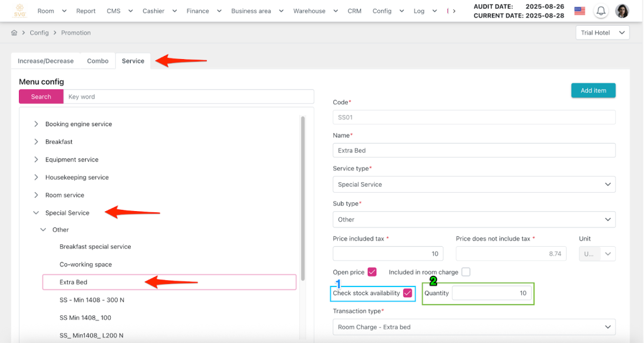Screen dimensions: 644x343
Task: Expand the Booking engine service chevron
Action: (x=36, y=124)
